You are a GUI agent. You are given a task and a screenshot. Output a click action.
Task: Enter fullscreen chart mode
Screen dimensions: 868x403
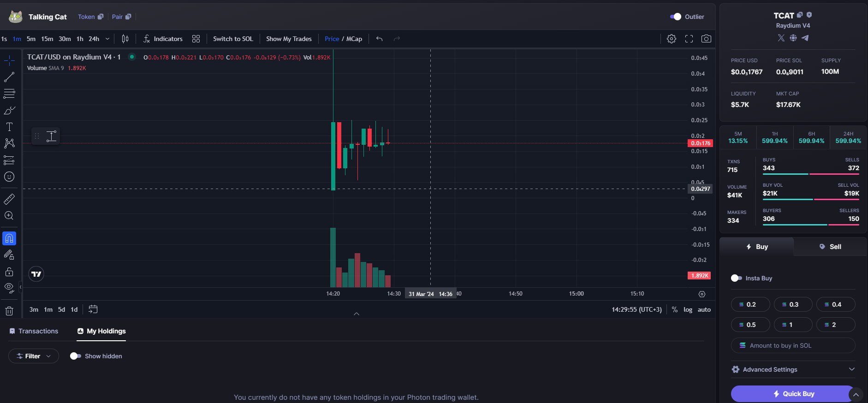coord(689,39)
